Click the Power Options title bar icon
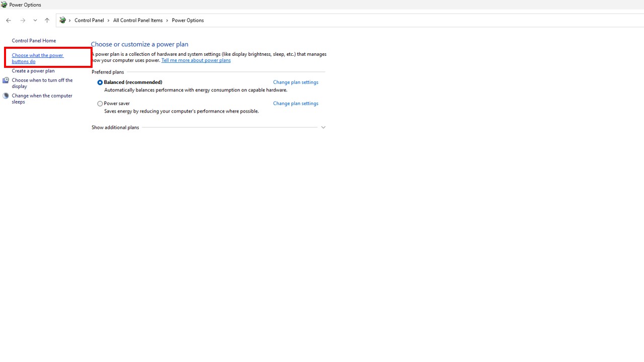This screenshot has width=644, height=362. coord(4,5)
